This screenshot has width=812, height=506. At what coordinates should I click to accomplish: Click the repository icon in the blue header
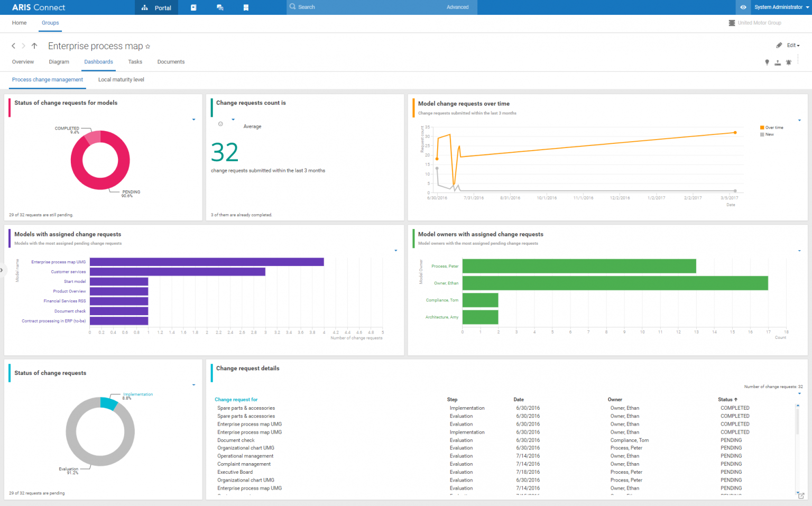pos(246,7)
